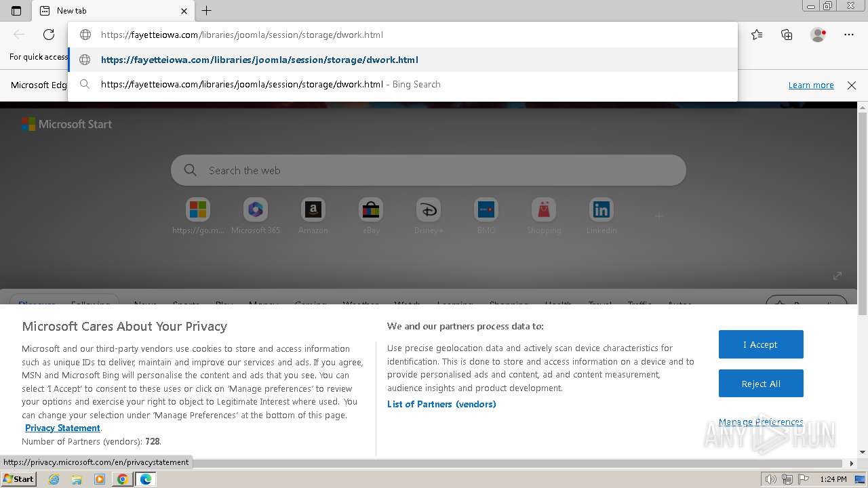Open a new tab with plus button

click(x=207, y=11)
